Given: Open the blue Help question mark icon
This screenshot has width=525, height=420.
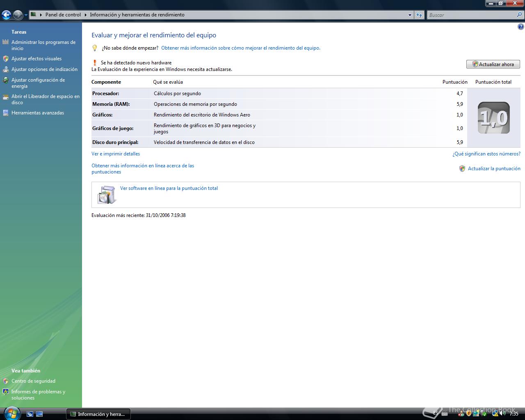Looking at the screenshot, I should [x=521, y=27].
